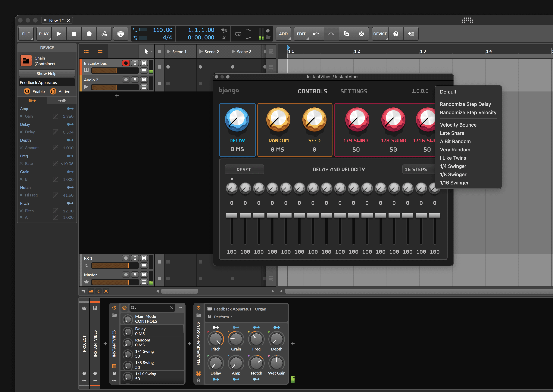Toggle the INSTANTVIBES device power icon

coord(114,307)
